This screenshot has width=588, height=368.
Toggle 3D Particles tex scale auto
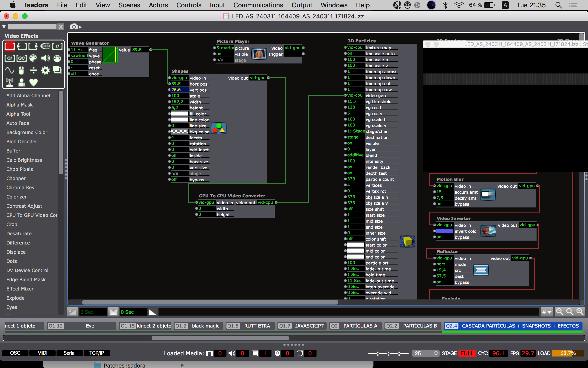coord(356,53)
